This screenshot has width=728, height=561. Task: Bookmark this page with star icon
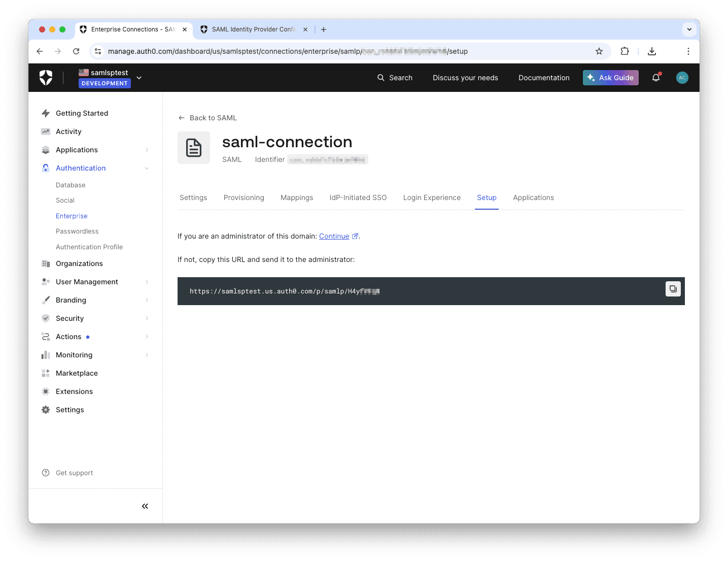point(599,51)
